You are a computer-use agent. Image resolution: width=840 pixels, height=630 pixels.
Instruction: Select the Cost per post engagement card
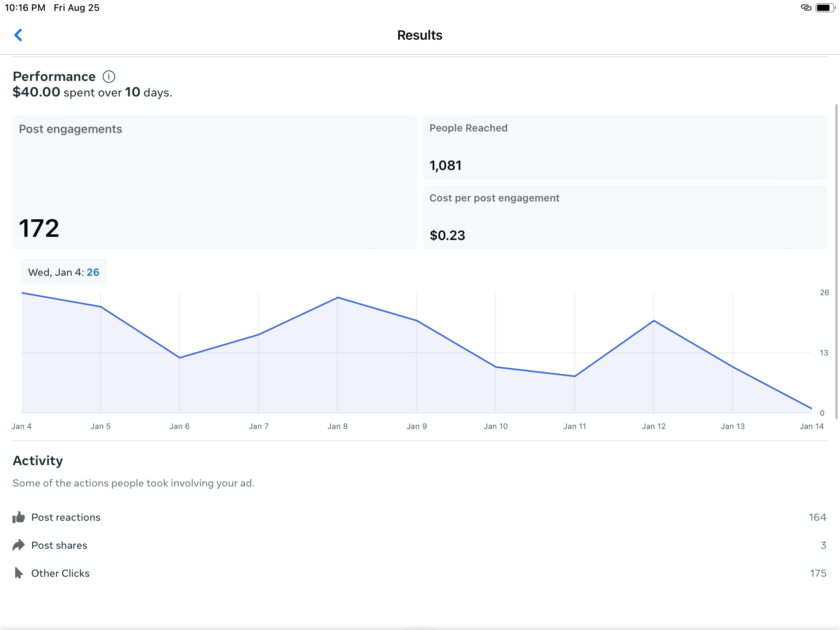point(625,217)
